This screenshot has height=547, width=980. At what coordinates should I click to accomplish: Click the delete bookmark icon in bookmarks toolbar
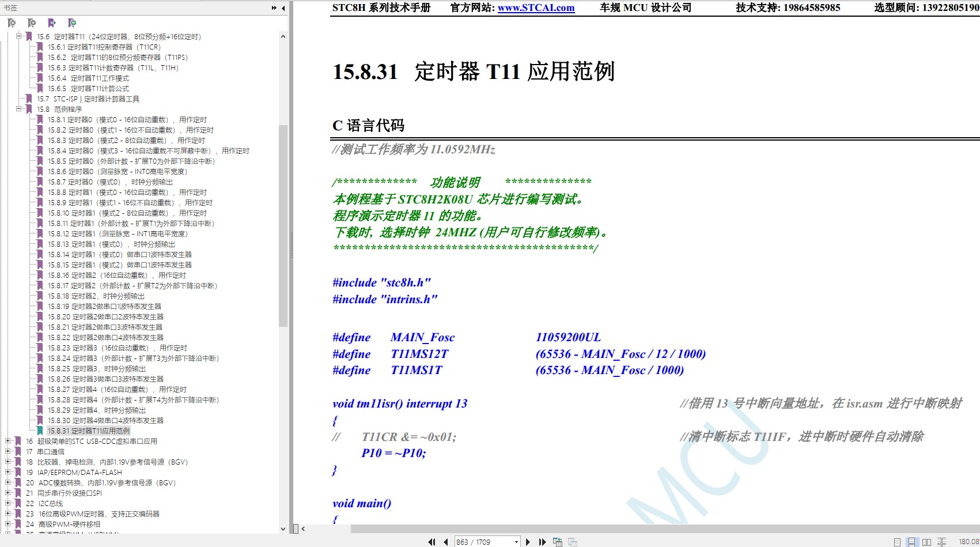coord(12,23)
